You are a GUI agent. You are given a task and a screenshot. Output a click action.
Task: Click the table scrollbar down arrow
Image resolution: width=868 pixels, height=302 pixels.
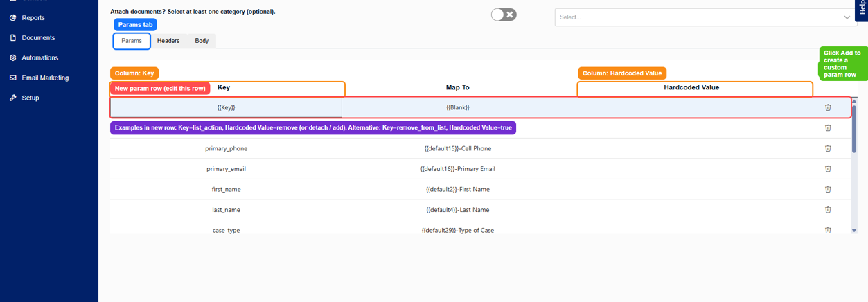click(x=853, y=230)
